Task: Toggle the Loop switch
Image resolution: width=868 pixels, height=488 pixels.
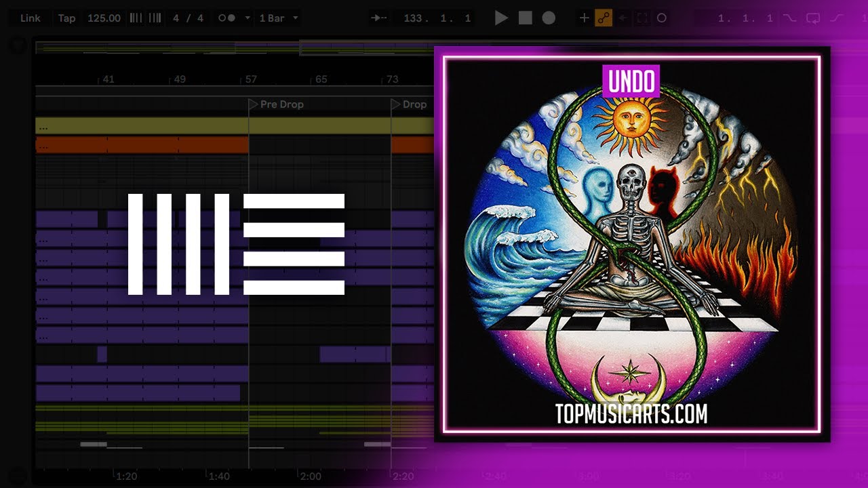Action: (x=813, y=18)
